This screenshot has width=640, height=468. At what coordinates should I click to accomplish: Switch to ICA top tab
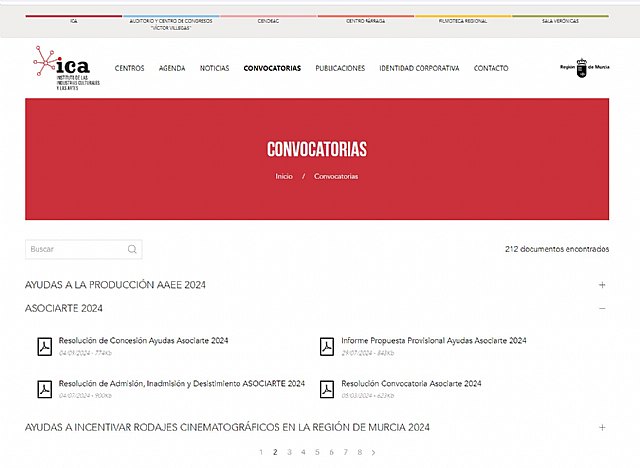pyautogui.click(x=73, y=20)
